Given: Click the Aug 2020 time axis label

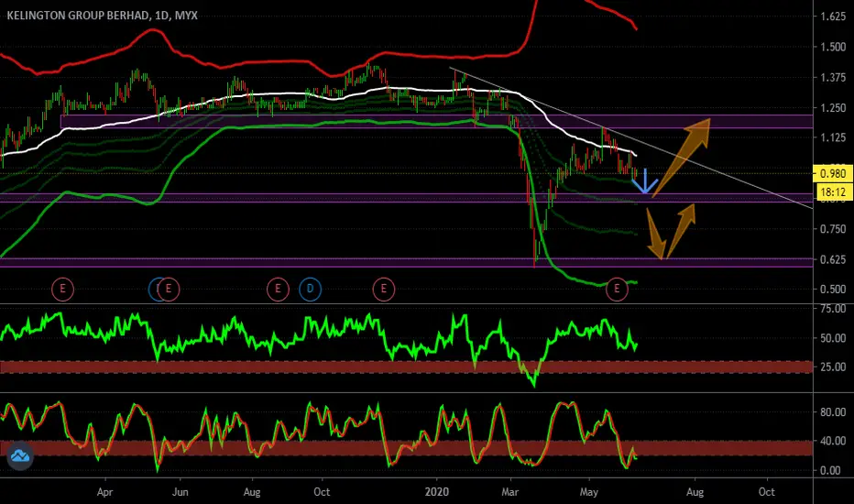Looking at the screenshot, I should 695,492.
